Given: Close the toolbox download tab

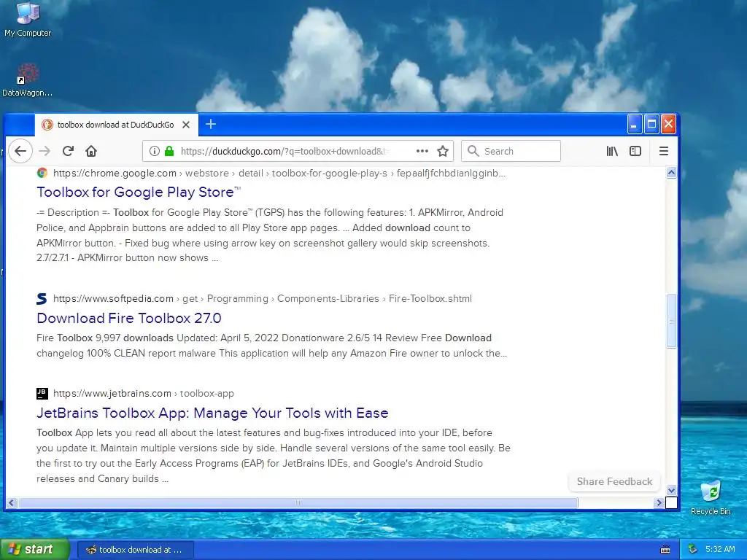Looking at the screenshot, I should 186,125.
